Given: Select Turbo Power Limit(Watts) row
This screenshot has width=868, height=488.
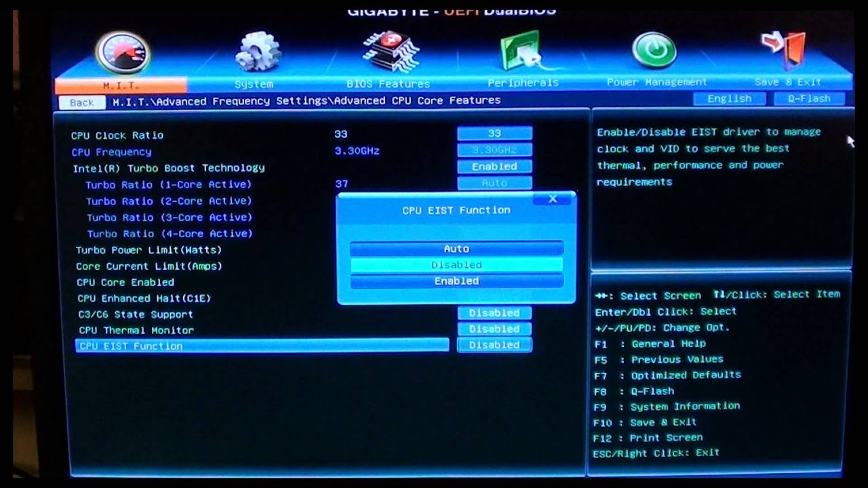Looking at the screenshot, I should point(149,250).
